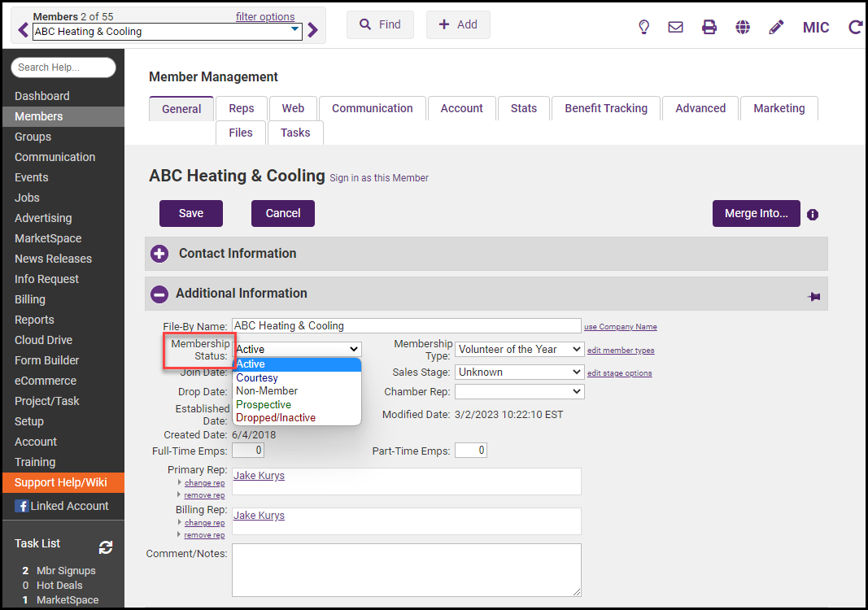Click the lightbulb icon in top toolbar
Screen dimensions: 868x610
pos(643,27)
